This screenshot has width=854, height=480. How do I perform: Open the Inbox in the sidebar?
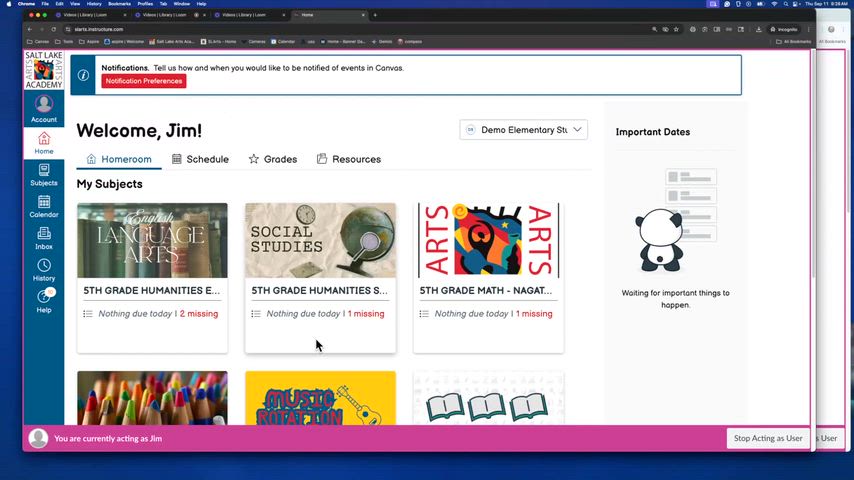[x=43, y=237]
